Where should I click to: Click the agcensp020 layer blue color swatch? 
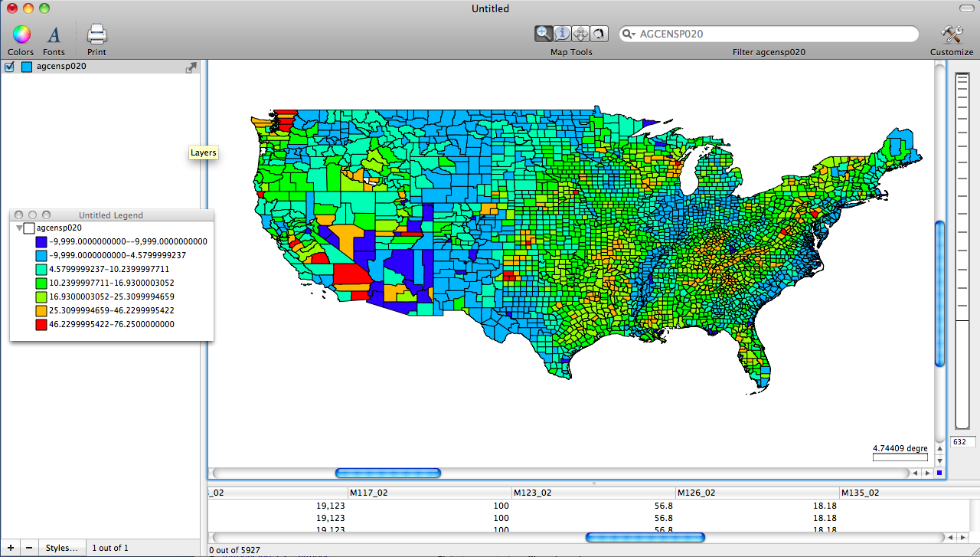coord(27,67)
